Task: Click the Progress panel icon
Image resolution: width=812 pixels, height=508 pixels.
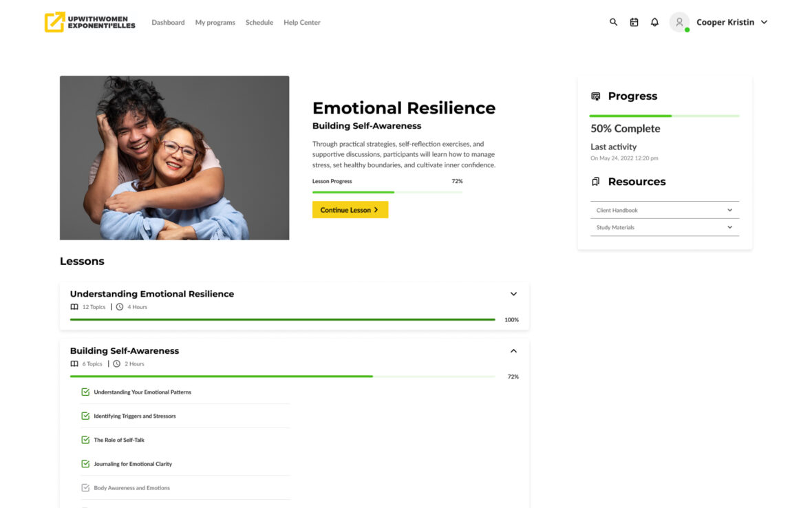Action: pos(595,96)
